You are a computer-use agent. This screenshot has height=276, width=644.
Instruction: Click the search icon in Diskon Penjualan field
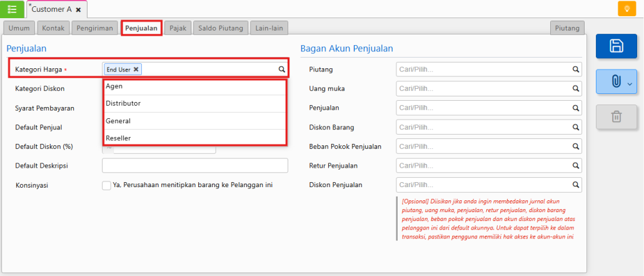coord(576,185)
